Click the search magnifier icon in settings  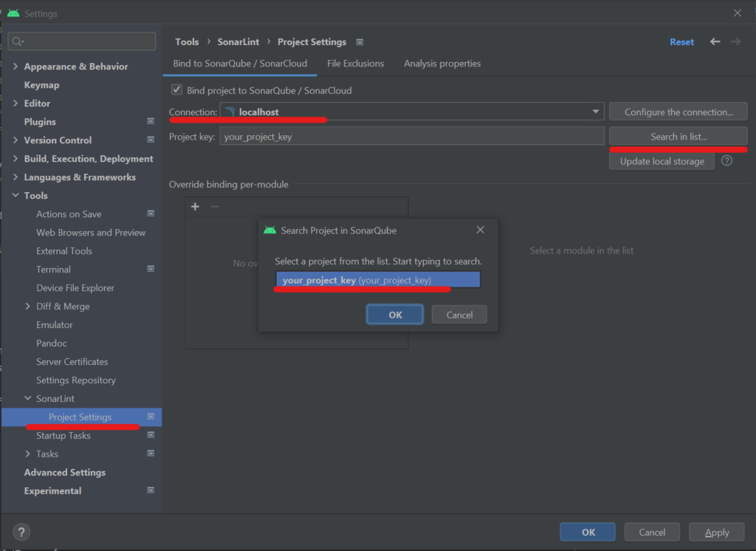(x=18, y=41)
